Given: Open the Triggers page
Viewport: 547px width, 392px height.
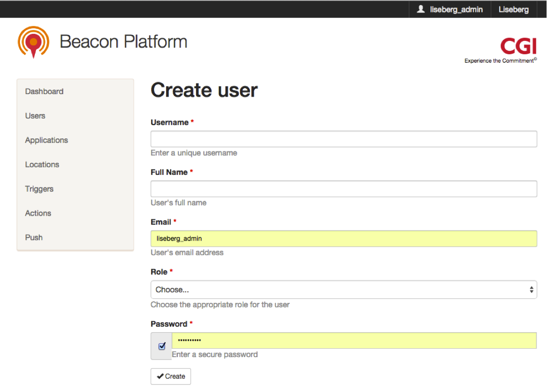Looking at the screenshot, I should (39, 189).
